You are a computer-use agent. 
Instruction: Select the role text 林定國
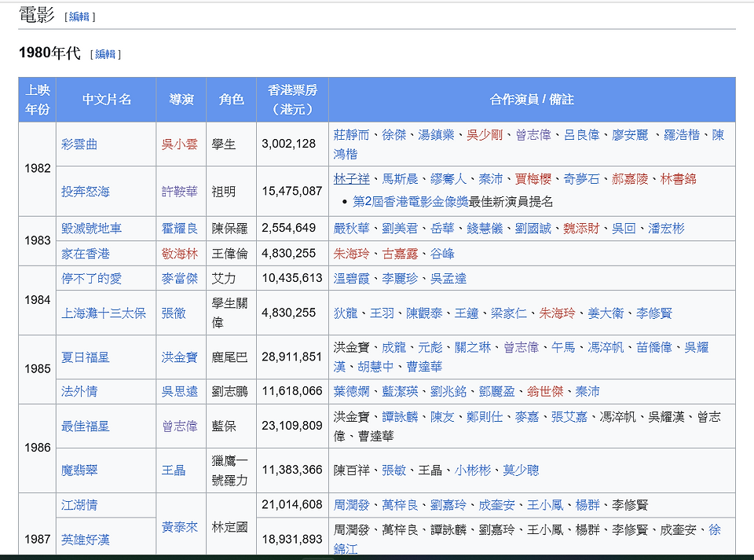pyautogui.click(x=230, y=527)
